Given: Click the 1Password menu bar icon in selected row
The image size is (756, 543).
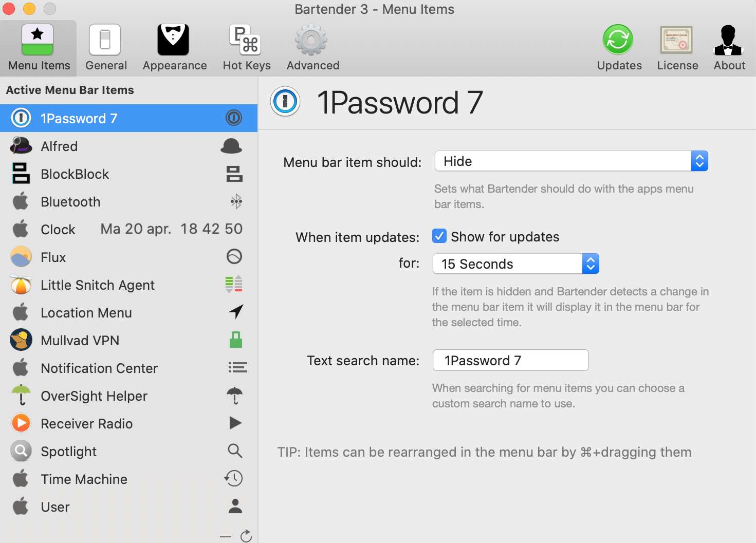Looking at the screenshot, I should 234,118.
